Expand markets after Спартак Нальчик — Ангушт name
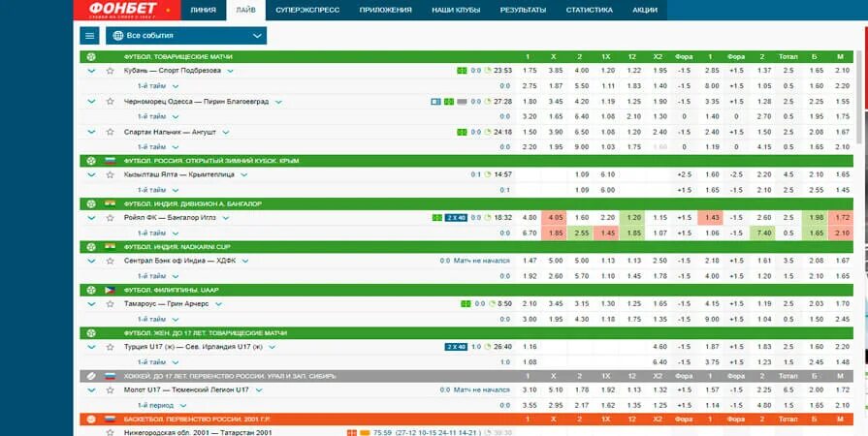Viewport: 868px width, 436px height. [x=226, y=132]
